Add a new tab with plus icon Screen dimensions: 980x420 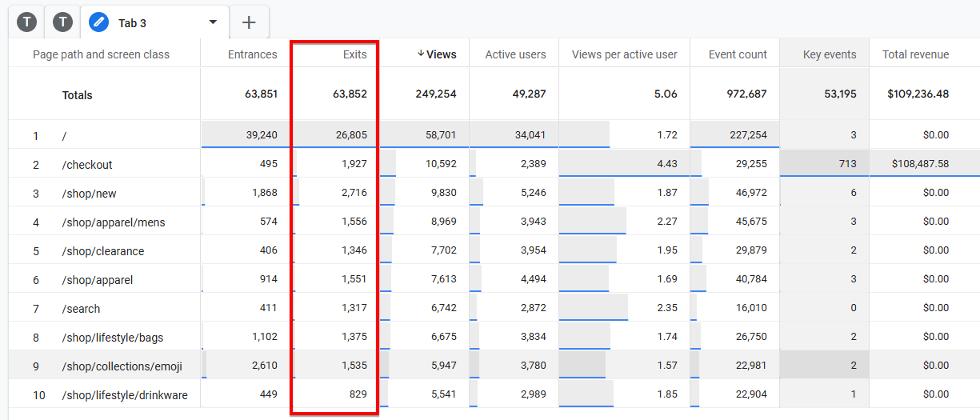[x=249, y=22]
